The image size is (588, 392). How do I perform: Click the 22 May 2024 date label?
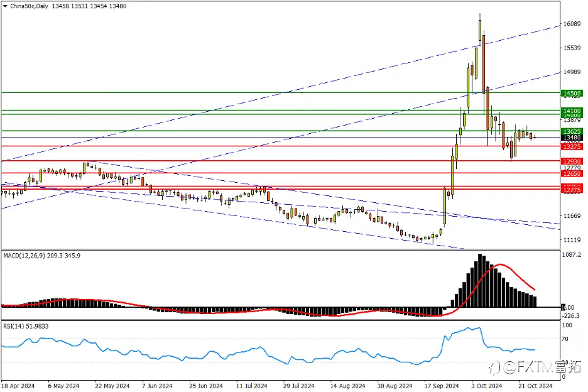tap(112, 386)
